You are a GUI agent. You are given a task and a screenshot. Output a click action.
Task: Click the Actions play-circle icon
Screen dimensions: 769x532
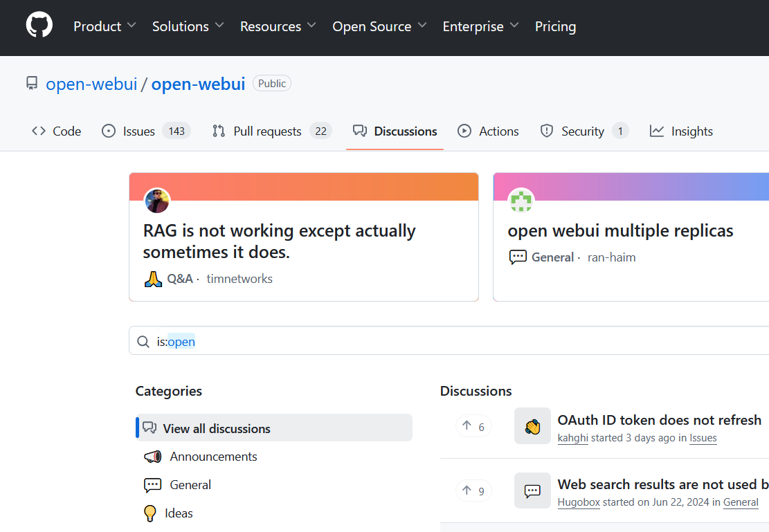pyautogui.click(x=464, y=131)
